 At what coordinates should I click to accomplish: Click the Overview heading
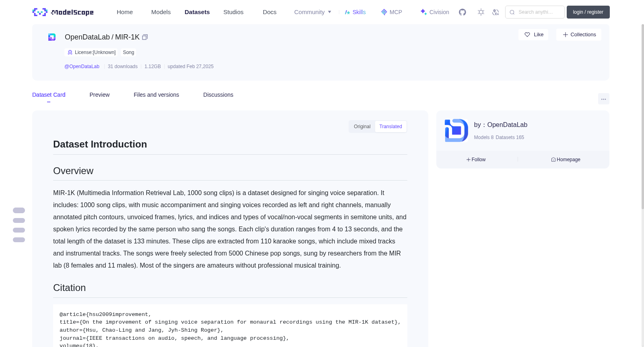pyautogui.click(x=73, y=171)
